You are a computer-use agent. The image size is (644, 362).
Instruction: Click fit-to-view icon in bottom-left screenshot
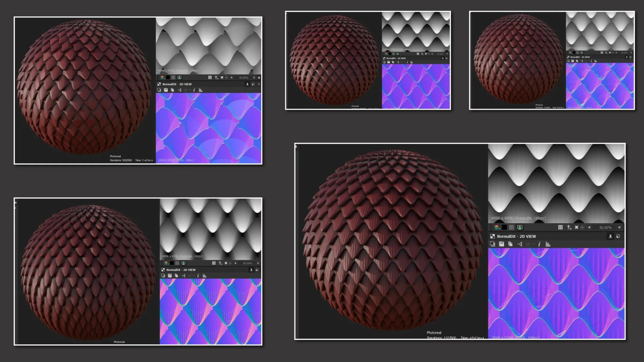(226, 263)
